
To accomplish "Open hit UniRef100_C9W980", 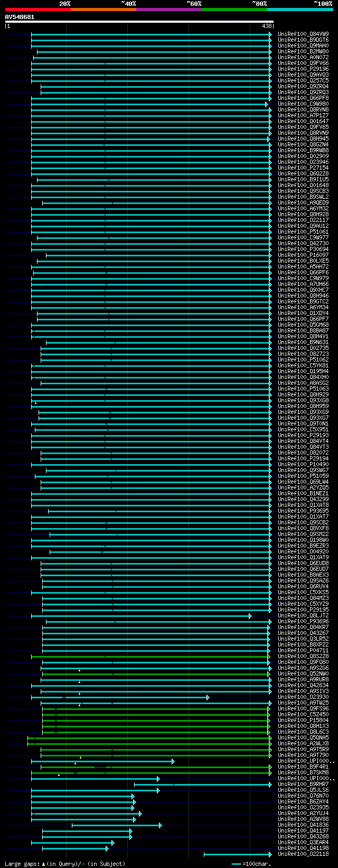I will tap(303, 104).
